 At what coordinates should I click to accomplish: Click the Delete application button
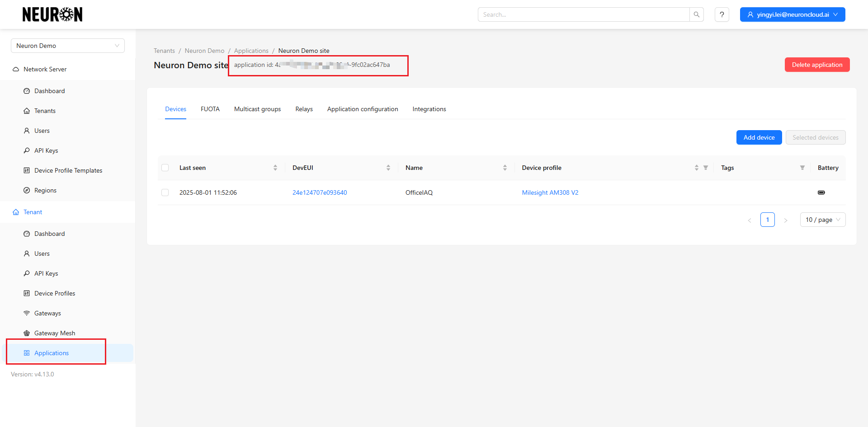(816, 65)
